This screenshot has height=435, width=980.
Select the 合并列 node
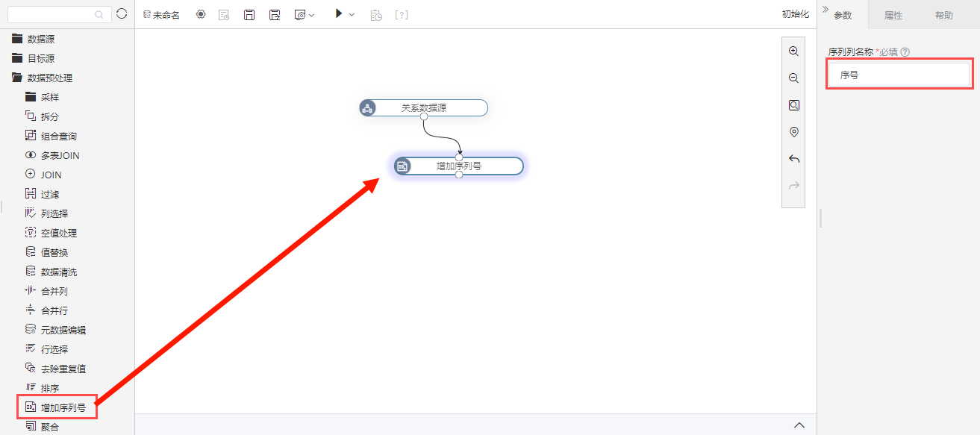coord(46,291)
